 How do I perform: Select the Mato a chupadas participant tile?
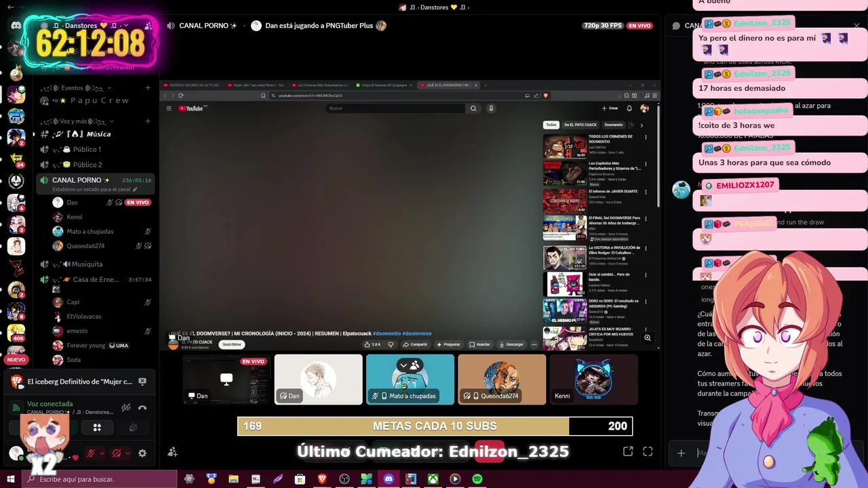tap(410, 380)
